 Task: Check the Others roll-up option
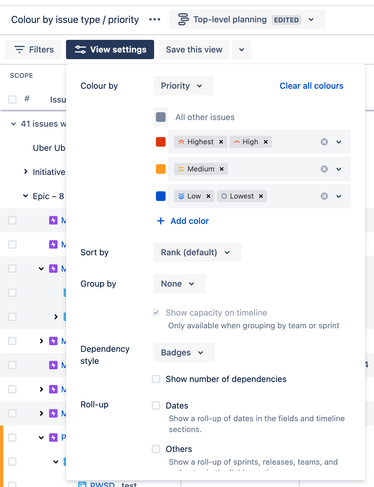tap(156, 449)
